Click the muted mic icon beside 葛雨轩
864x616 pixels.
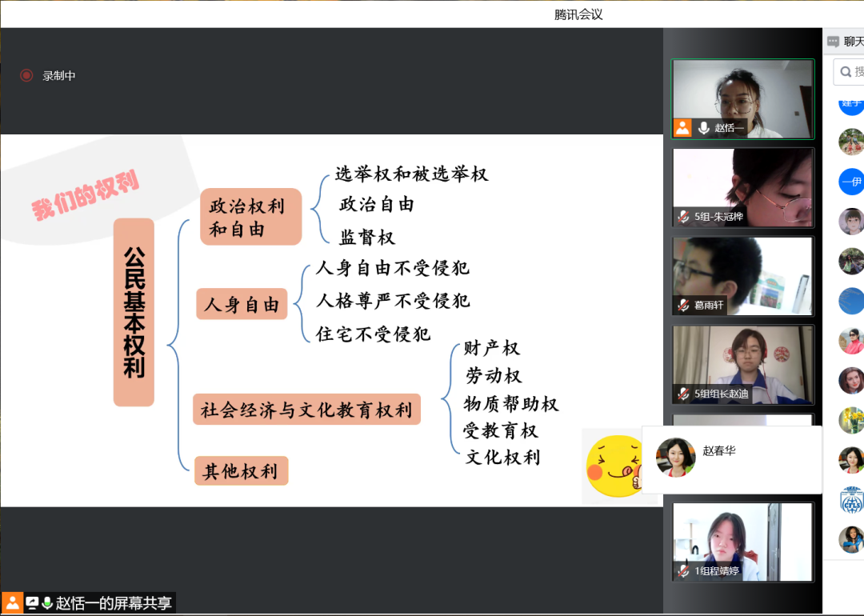(x=683, y=305)
